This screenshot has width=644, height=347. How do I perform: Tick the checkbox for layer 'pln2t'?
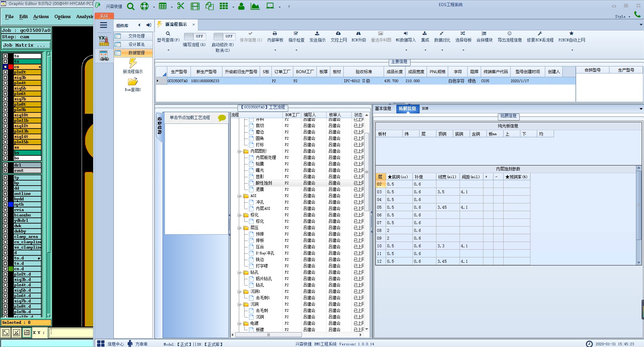pyautogui.click(x=5, y=72)
